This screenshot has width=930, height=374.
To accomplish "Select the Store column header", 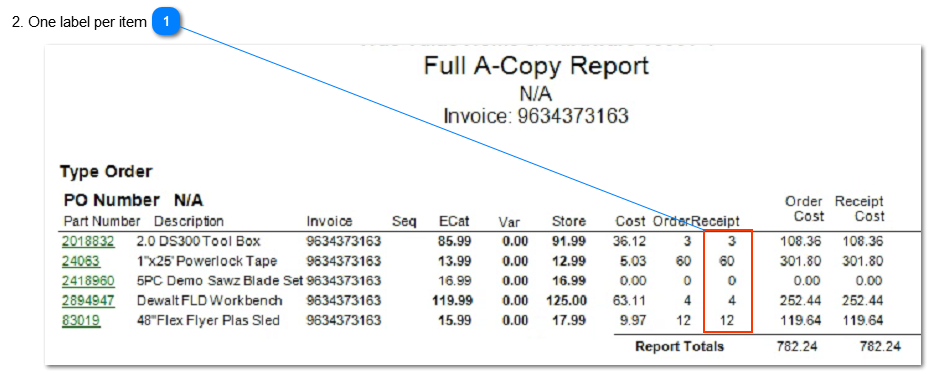I will coord(569,222).
